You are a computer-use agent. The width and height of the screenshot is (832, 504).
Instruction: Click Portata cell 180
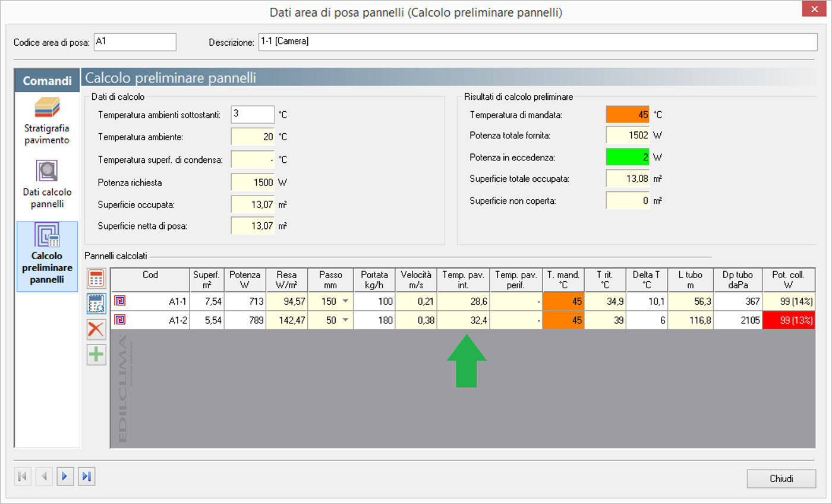375,320
